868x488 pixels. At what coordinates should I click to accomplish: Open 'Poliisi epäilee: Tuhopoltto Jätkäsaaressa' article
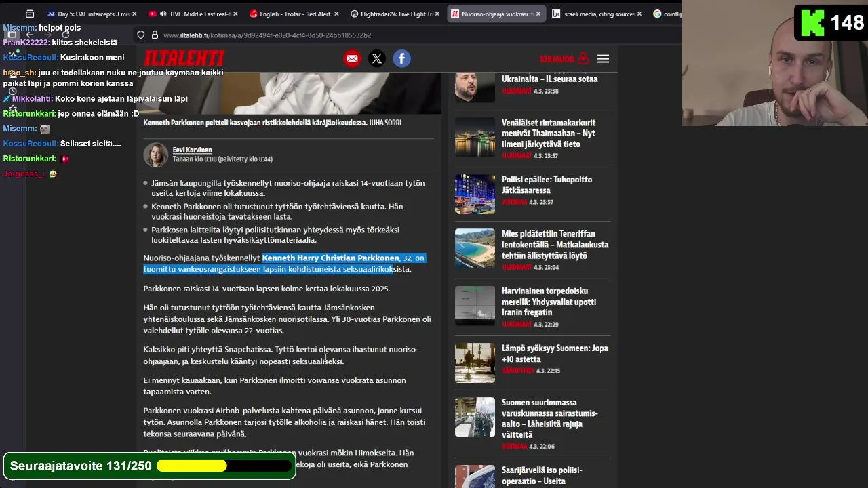click(547, 185)
